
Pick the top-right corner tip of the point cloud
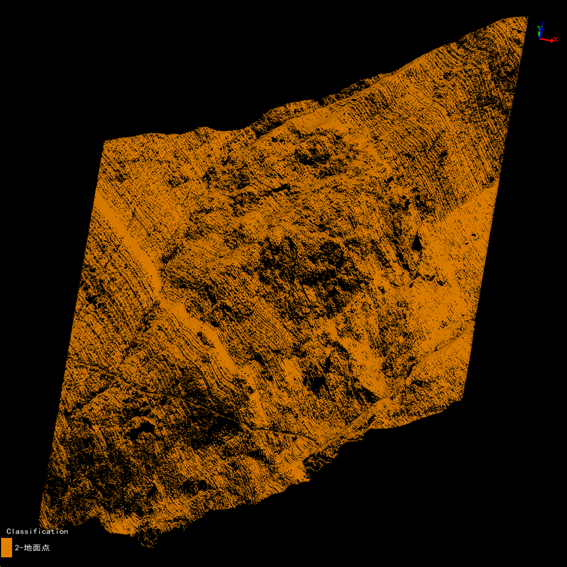pos(526,17)
